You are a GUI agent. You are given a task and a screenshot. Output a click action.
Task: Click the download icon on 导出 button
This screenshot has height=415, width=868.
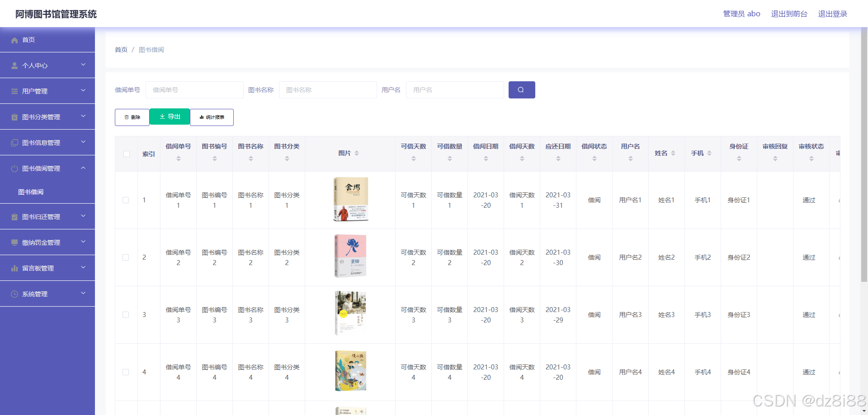pos(162,116)
